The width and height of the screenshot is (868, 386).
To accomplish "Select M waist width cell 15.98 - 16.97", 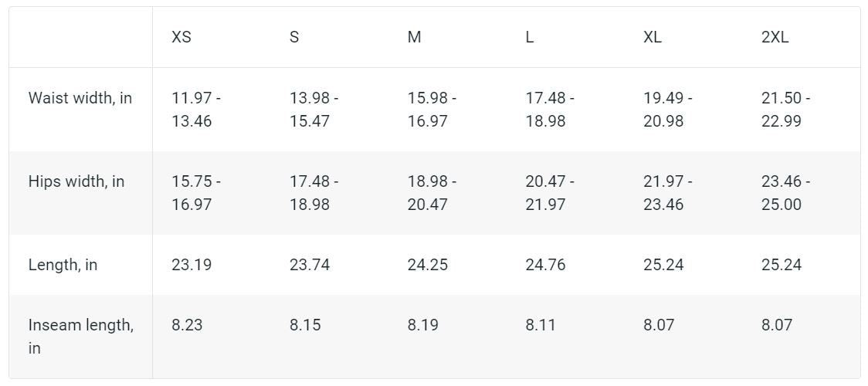I will point(432,110).
